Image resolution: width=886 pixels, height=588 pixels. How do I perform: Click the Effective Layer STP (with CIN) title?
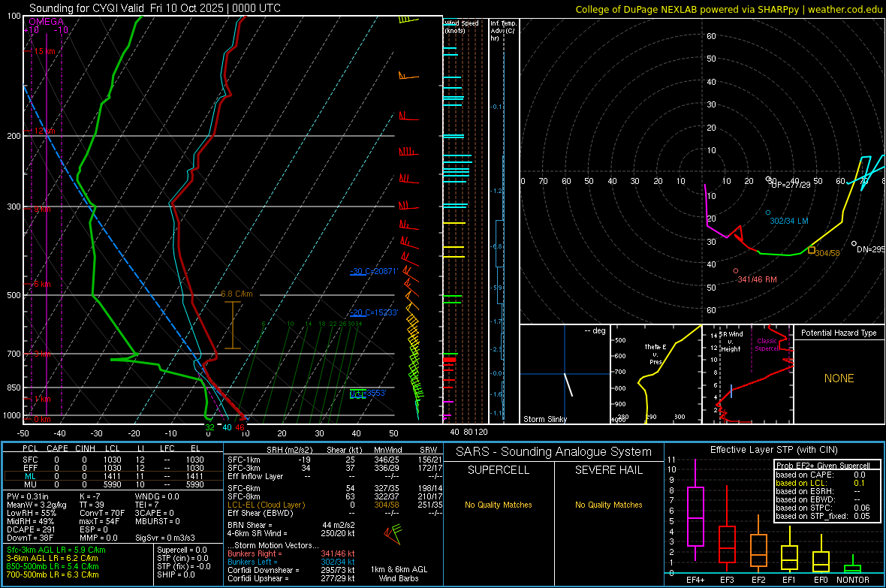pyautogui.click(x=773, y=450)
